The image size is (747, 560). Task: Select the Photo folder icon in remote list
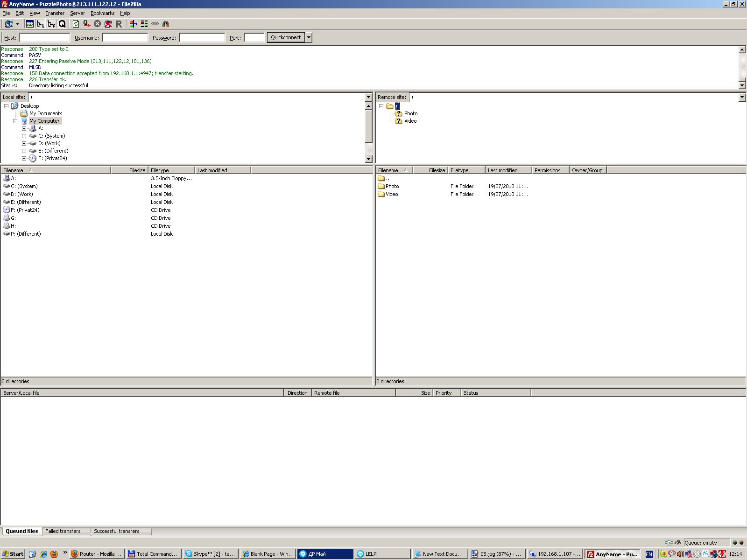click(x=381, y=186)
